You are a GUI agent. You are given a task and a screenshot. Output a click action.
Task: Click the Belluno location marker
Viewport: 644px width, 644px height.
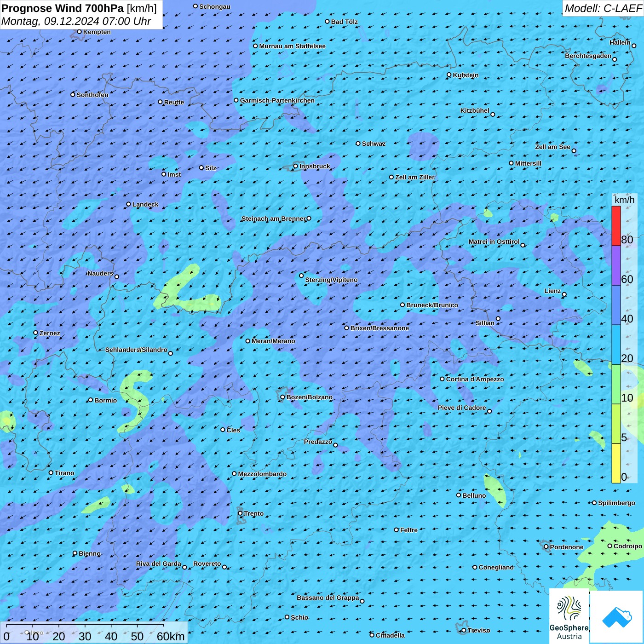(459, 495)
